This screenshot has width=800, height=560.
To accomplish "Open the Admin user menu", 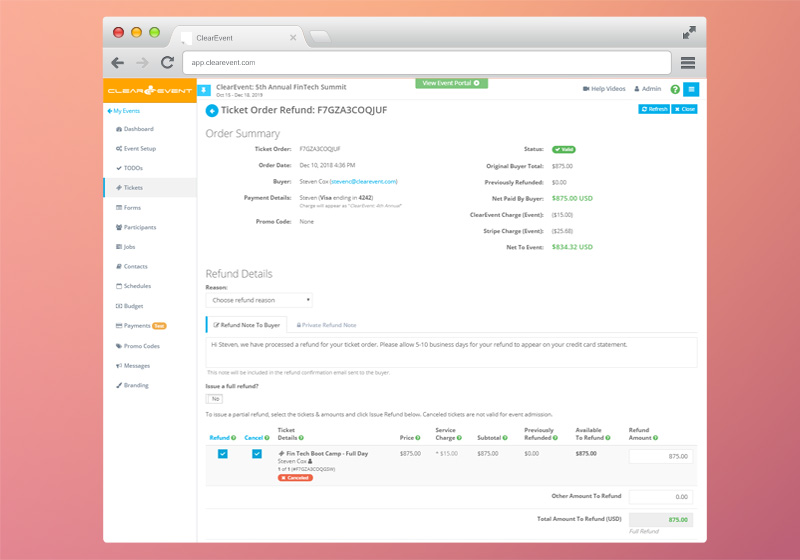I will tap(647, 89).
